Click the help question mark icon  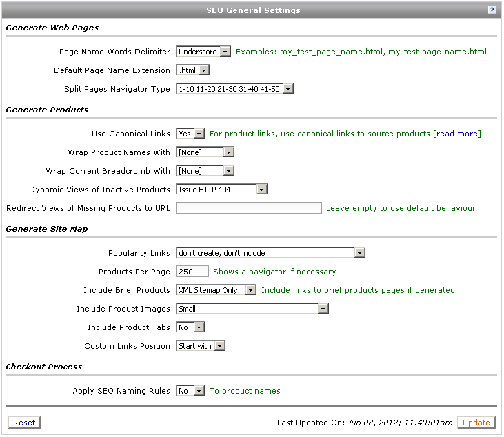click(x=492, y=10)
